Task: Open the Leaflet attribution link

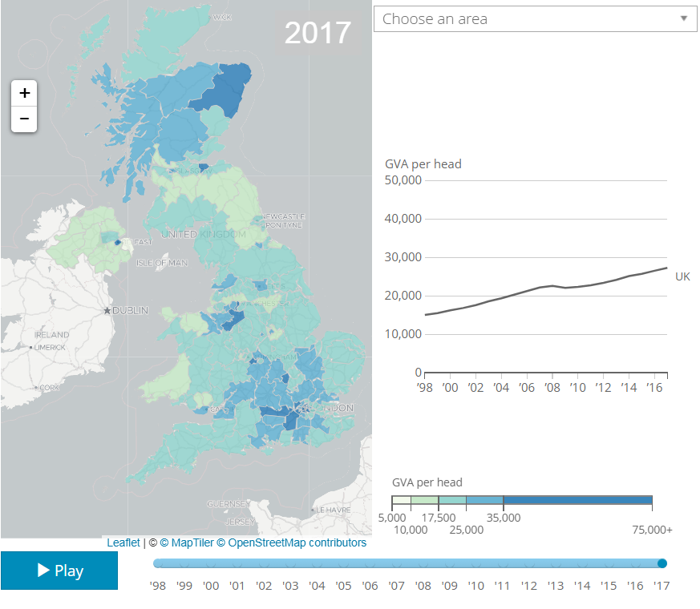Action: [x=123, y=542]
